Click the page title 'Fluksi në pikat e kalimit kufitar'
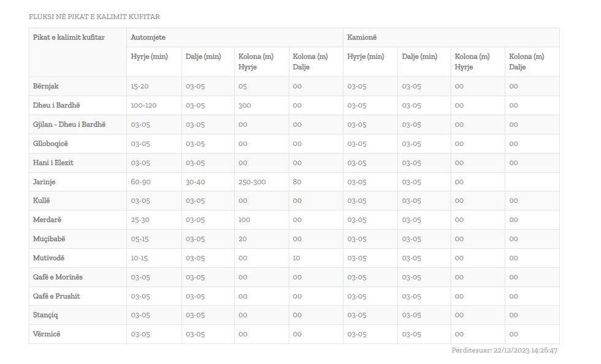This screenshot has height=364, width=601. (94, 17)
